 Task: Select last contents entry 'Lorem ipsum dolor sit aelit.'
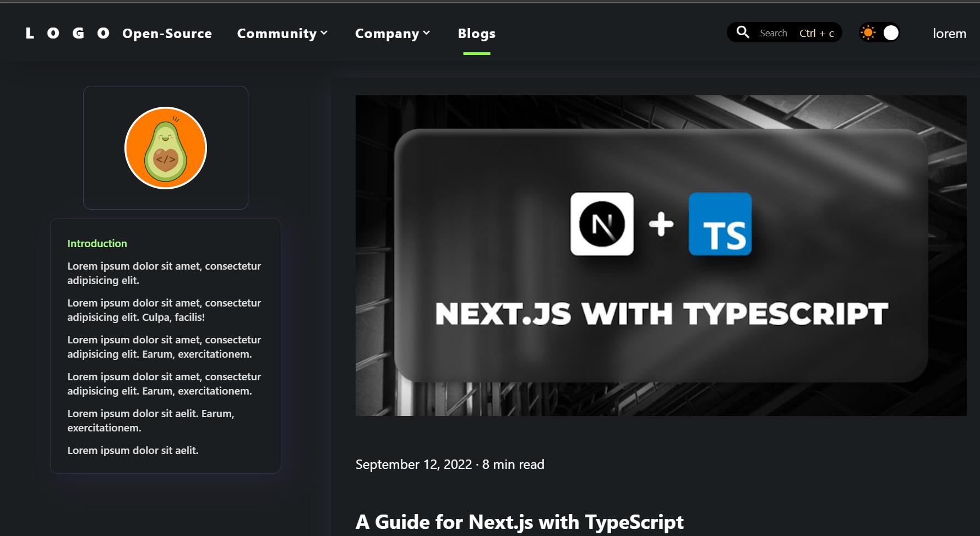click(133, 450)
